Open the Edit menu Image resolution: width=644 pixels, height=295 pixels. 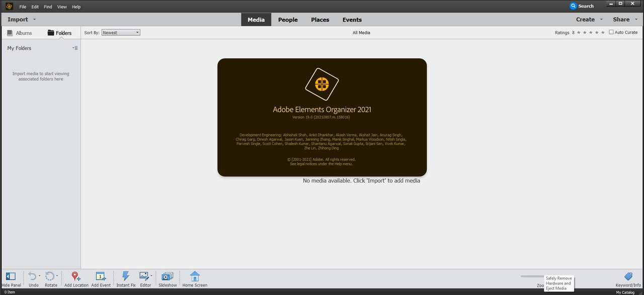pos(35,7)
